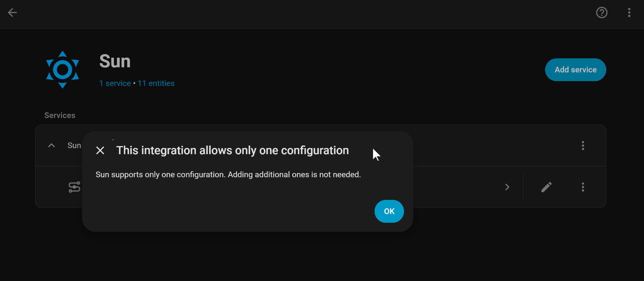Close the dialog with the X icon
The height and width of the screenshot is (281, 644).
pyautogui.click(x=100, y=150)
